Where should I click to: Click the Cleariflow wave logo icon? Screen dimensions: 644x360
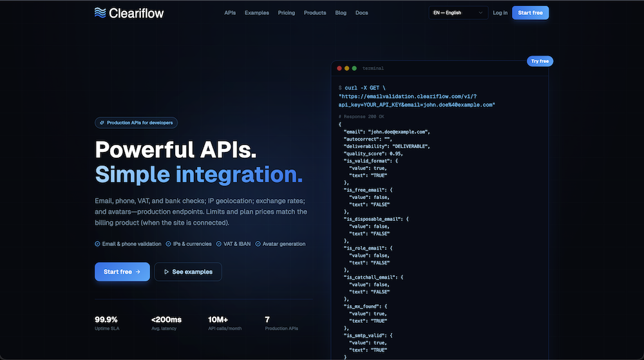tap(100, 13)
